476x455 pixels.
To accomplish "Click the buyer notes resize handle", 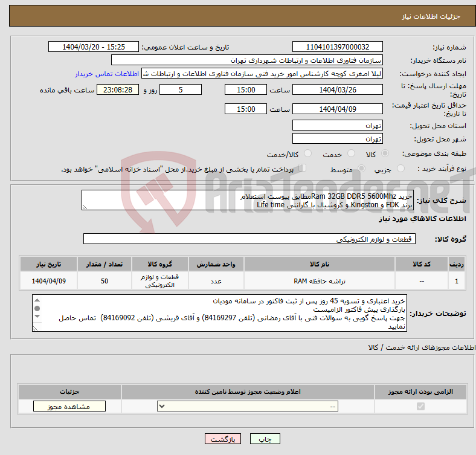I will [35, 328].
